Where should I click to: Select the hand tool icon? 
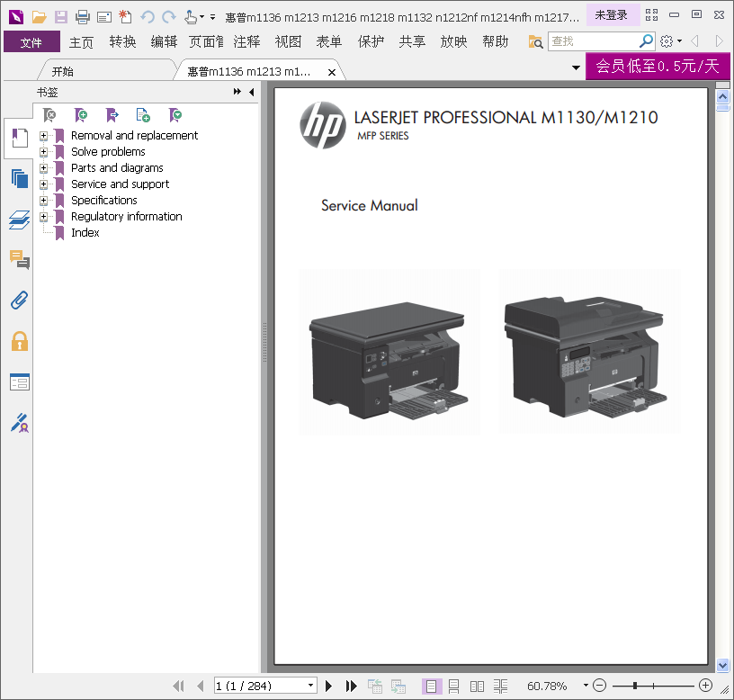click(x=191, y=17)
